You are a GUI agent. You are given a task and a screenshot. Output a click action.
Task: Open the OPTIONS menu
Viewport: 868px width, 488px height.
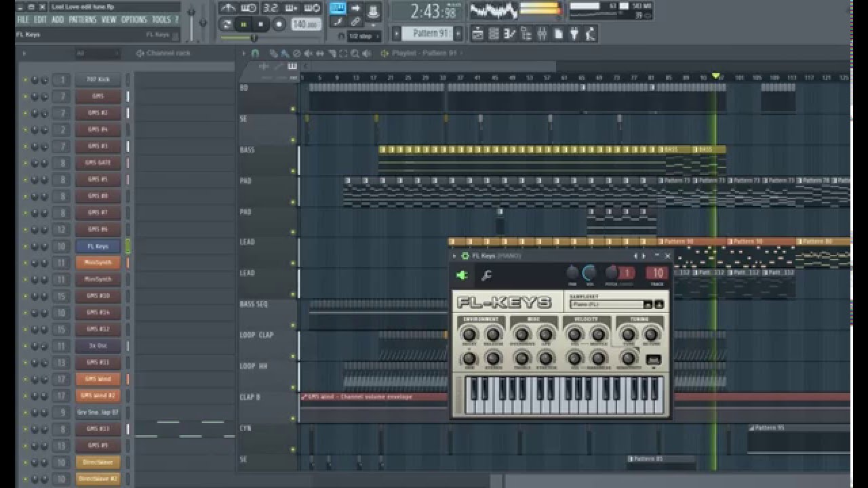(134, 20)
